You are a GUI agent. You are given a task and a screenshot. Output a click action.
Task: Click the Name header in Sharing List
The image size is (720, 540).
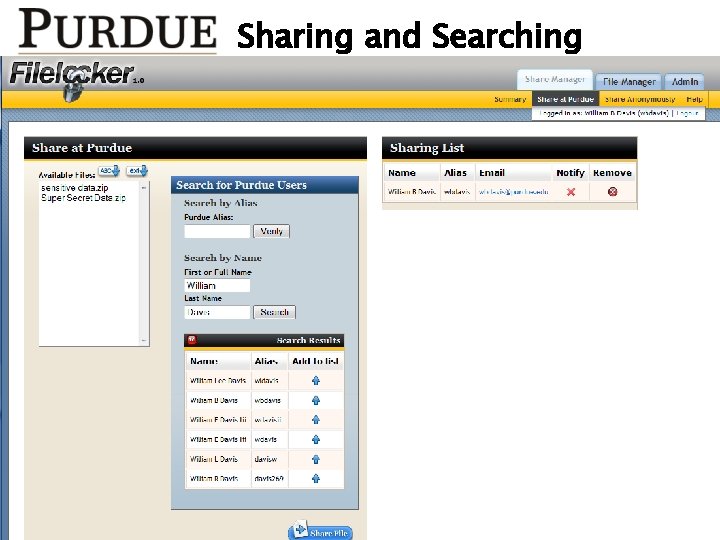402,173
